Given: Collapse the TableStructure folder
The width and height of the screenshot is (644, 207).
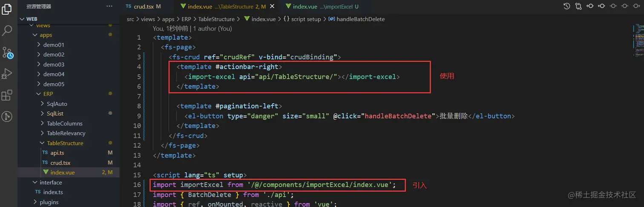Looking at the screenshot, I should point(42,143).
